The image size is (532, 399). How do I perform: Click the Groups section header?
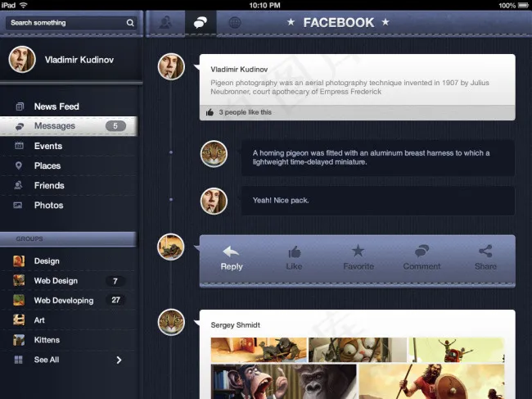[69, 239]
